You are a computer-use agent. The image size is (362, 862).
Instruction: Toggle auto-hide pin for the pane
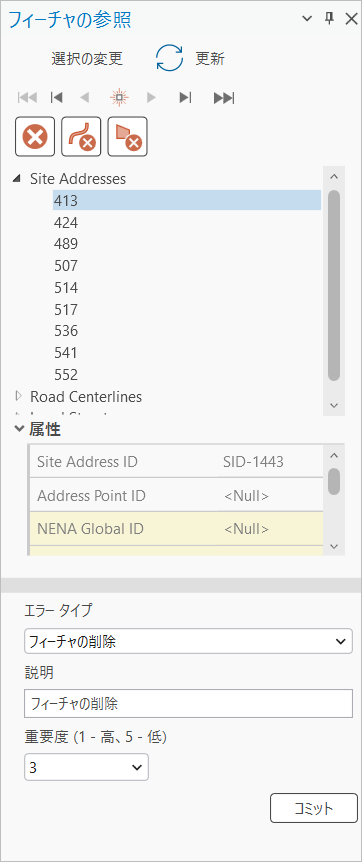pos(329,19)
